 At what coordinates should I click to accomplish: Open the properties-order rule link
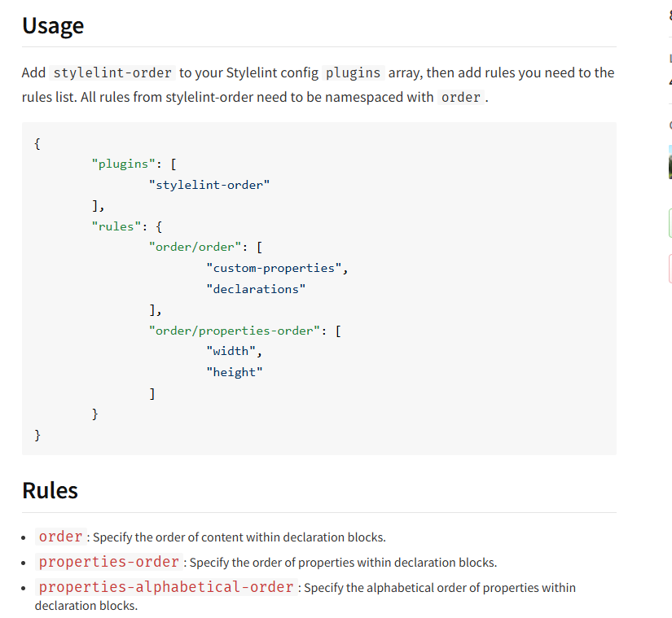pos(109,562)
